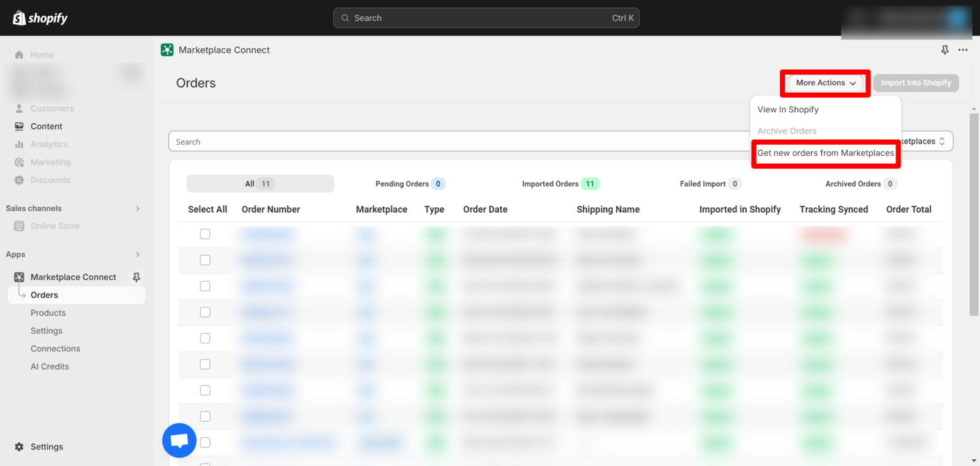
Task: Open Products in the sidebar
Action: tap(48, 313)
